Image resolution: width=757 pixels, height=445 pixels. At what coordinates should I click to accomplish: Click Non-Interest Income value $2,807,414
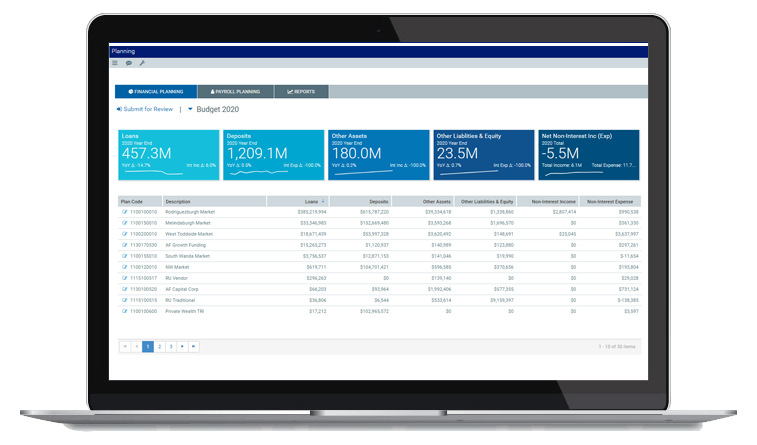[564, 212]
